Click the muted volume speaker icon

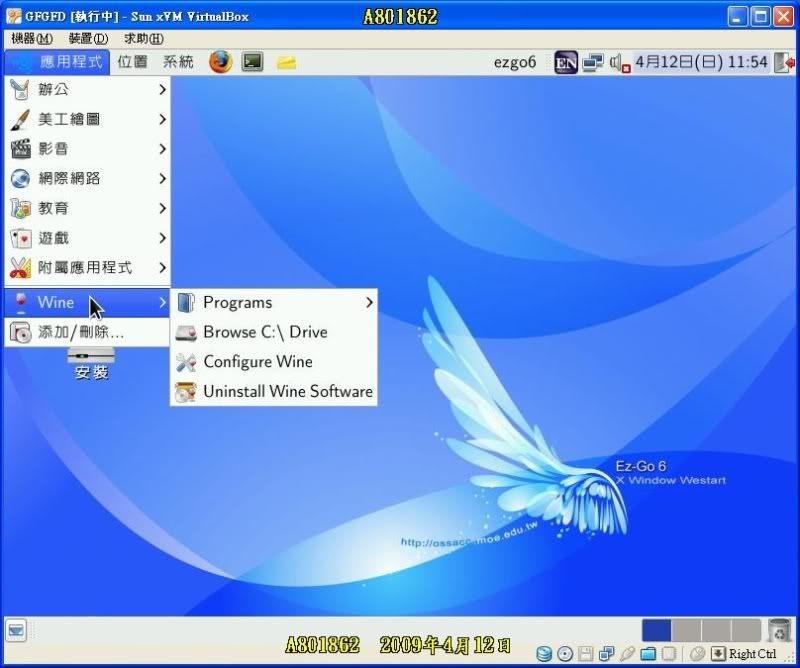click(619, 63)
